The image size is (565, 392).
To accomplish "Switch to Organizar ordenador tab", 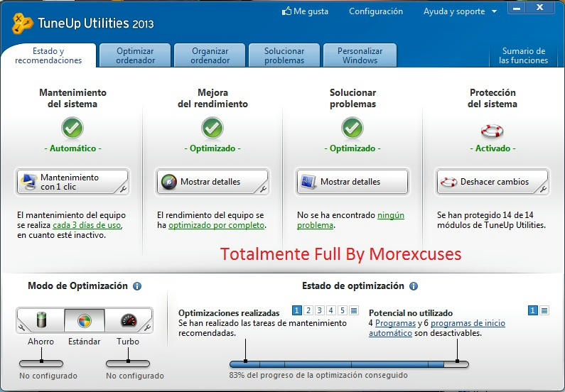I will click(210, 55).
